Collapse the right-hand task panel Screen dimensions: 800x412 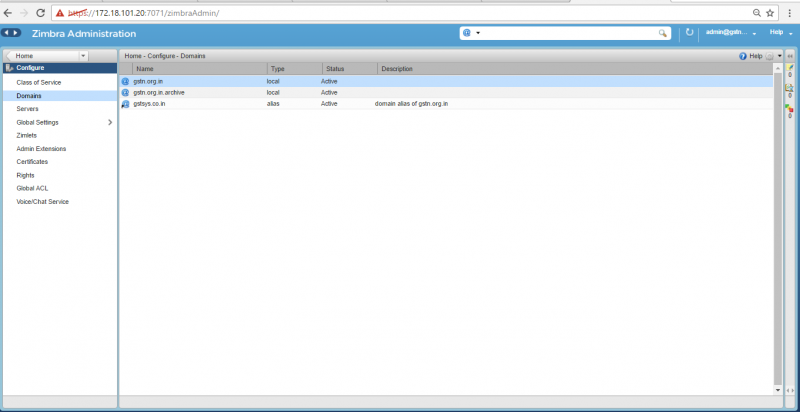pyautogui.click(x=790, y=56)
